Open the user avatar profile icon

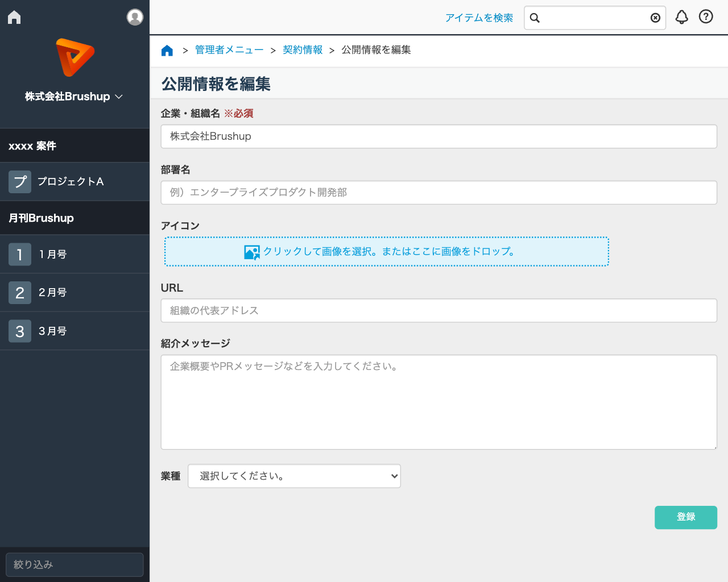(x=135, y=17)
